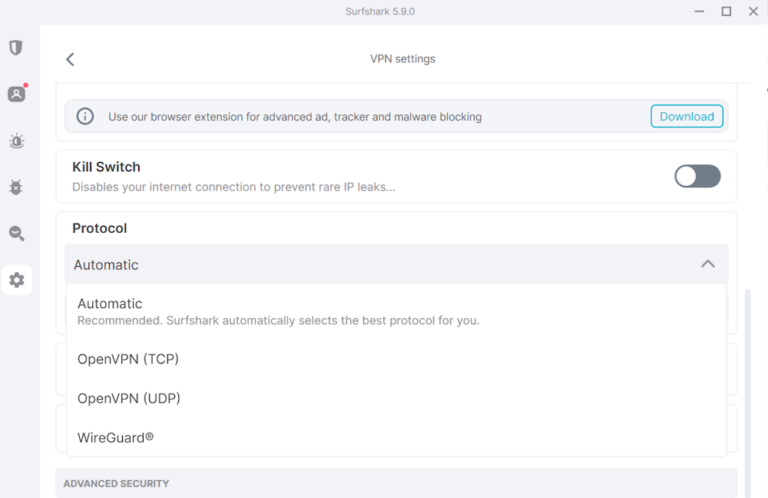The width and height of the screenshot is (768, 498).
Task: Download the browser extension
Action: 687,117
